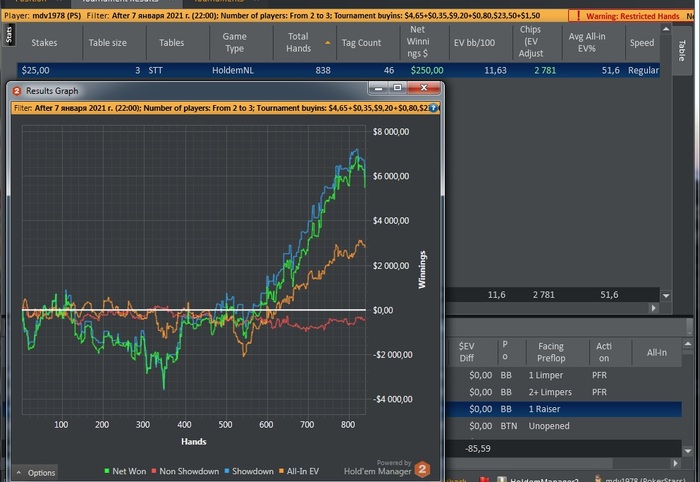Image resolution: width=700 pixels, height=482 pixels.
Task: Click scroll-right arrow of lower hands table
Action: 675,464
